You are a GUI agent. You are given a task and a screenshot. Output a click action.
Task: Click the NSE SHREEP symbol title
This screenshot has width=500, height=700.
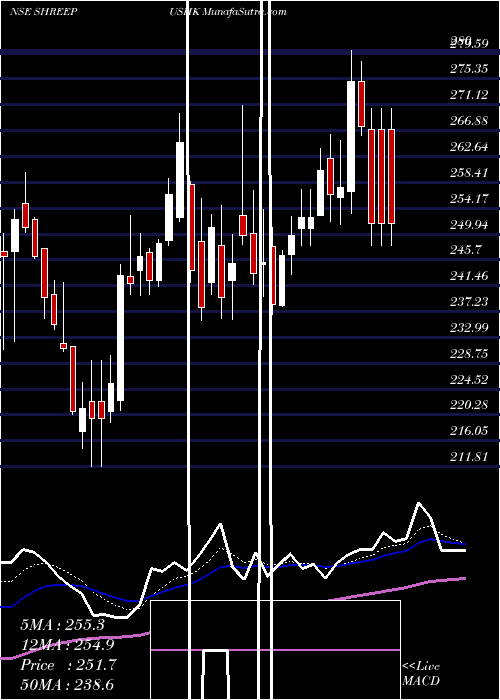[43, 12]
